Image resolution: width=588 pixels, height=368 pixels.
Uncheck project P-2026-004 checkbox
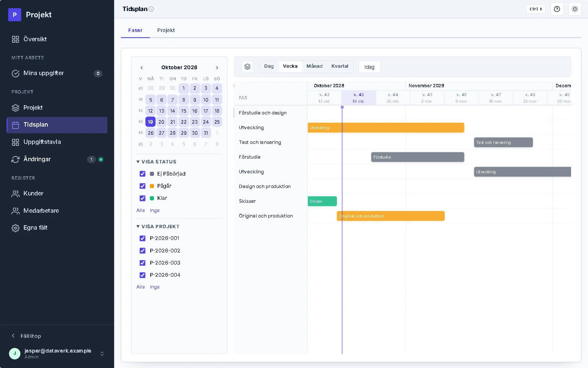pyautogui.click(x=143, y=275)
